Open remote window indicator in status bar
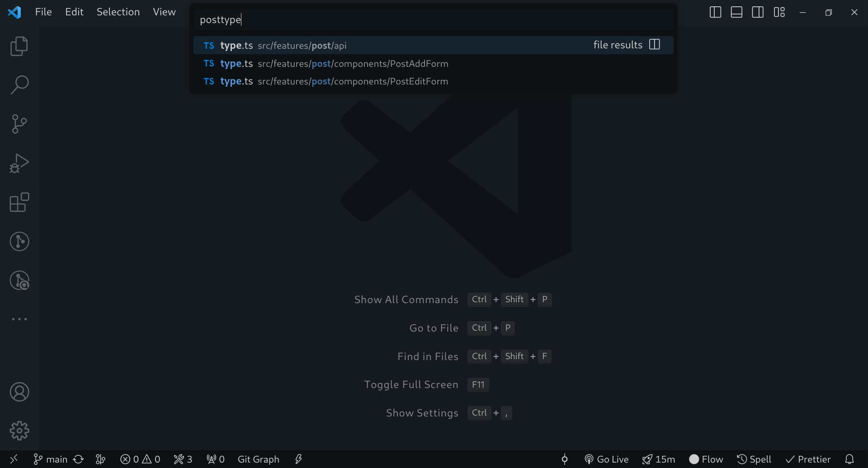Viewport: 868px width, 468px height. 14,459
